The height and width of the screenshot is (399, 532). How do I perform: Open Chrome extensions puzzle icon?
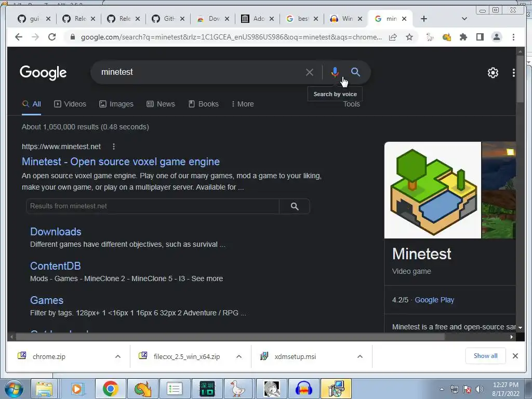[x=463, y=37]
